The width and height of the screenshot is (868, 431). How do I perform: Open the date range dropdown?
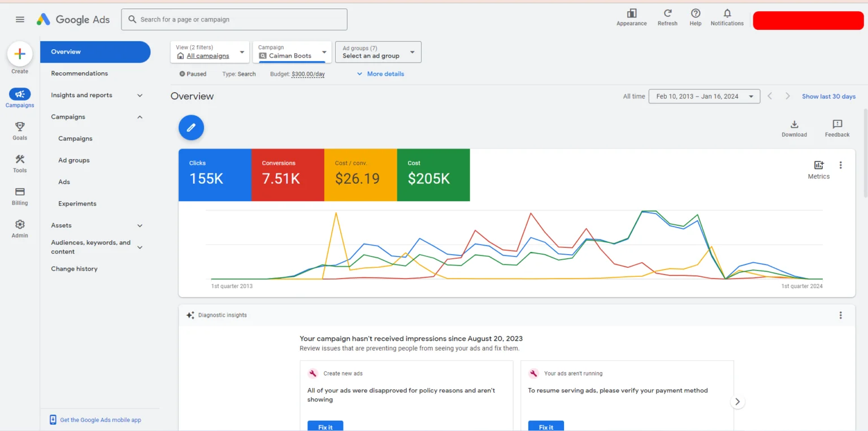pyautogui.click(x=704, y=97)
